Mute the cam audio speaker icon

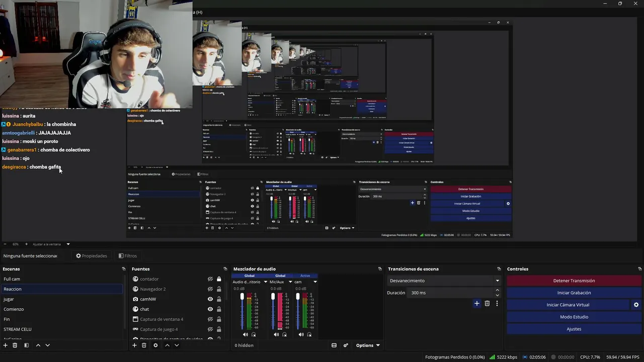(301, 334)
